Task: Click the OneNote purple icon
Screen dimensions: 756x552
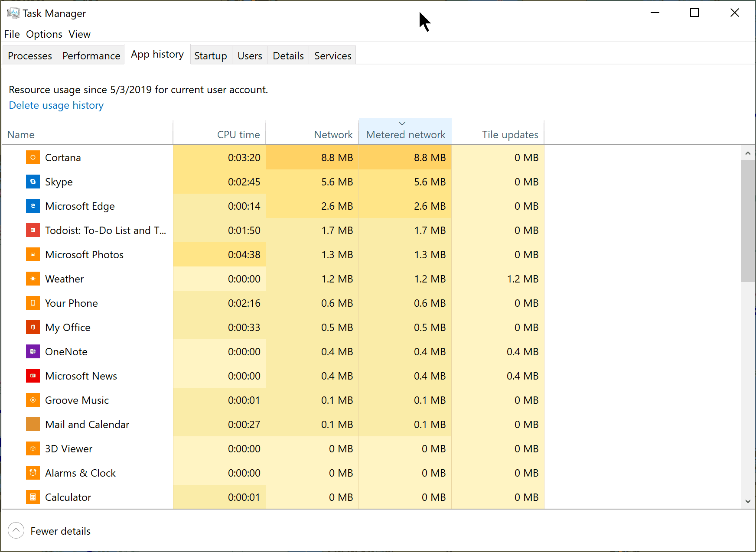Action: (x=33, y=351)
